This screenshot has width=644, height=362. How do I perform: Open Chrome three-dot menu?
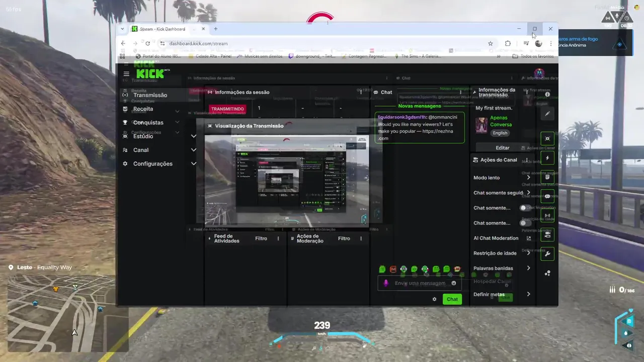pos(550,43)
